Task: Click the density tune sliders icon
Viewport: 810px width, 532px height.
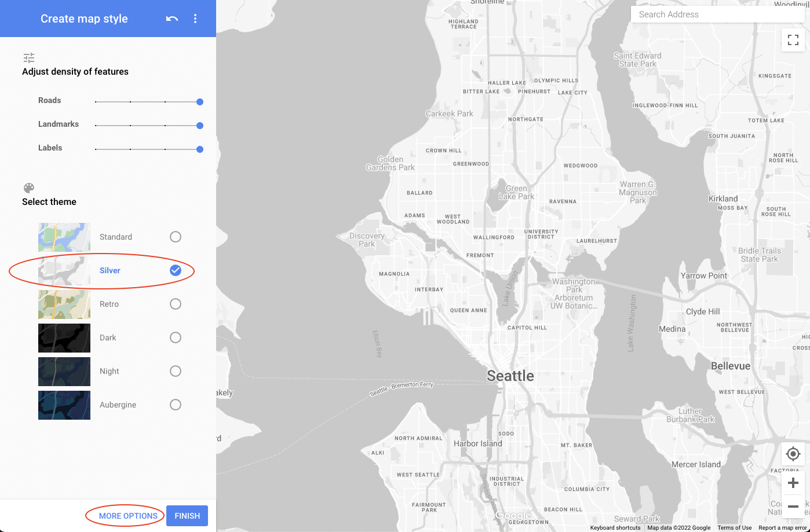Action: coord(29,58)
